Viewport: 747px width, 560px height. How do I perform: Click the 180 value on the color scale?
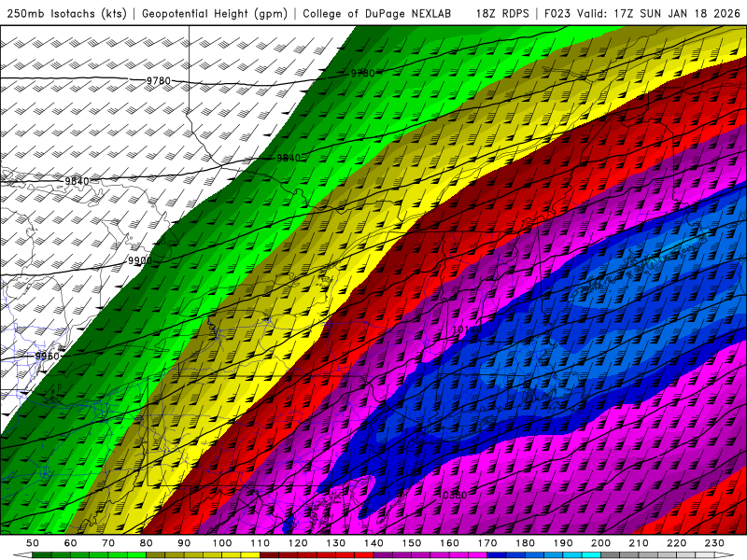tap(525, 543)
